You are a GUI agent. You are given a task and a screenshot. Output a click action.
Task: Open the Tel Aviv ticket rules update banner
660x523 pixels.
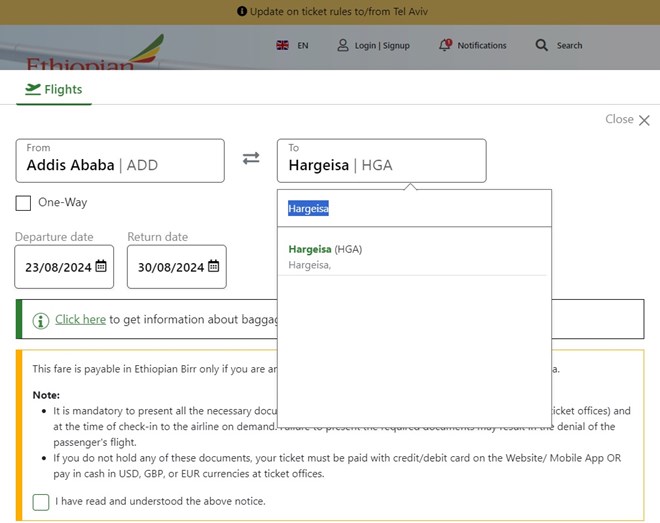[x=330, y=11]
